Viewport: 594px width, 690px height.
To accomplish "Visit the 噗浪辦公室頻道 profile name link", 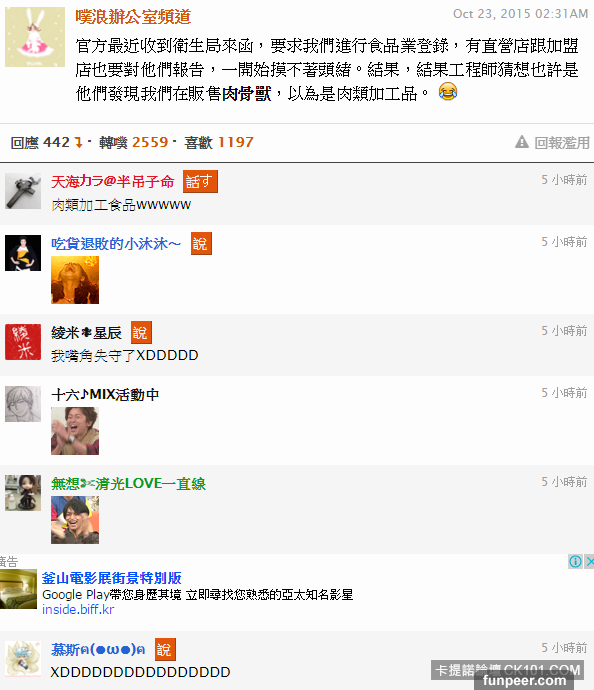I will (x=133, y=17).
